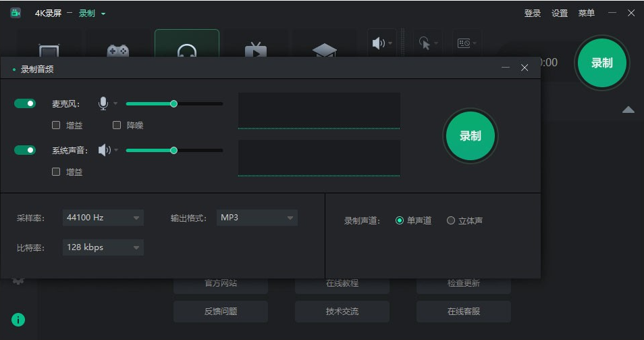Open the 设置 menu in title bar
Screen dimensions: 644x340
tap(560, 14)
